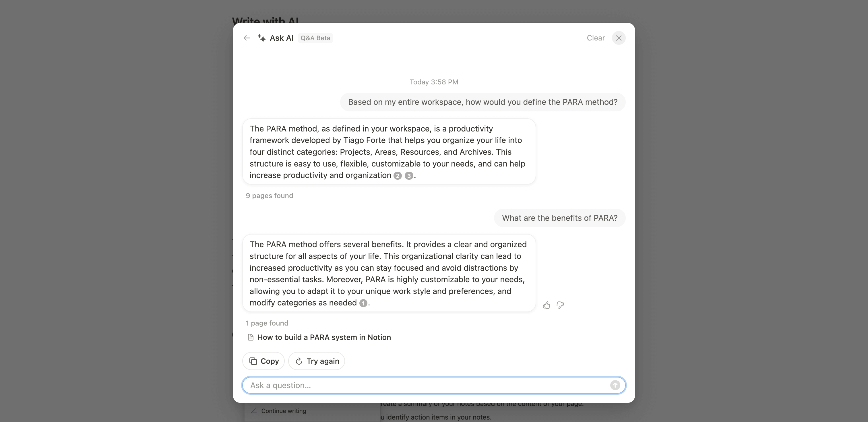
Task: Click citation badge 1 in the benefits answer
Action: click(363, 303)
